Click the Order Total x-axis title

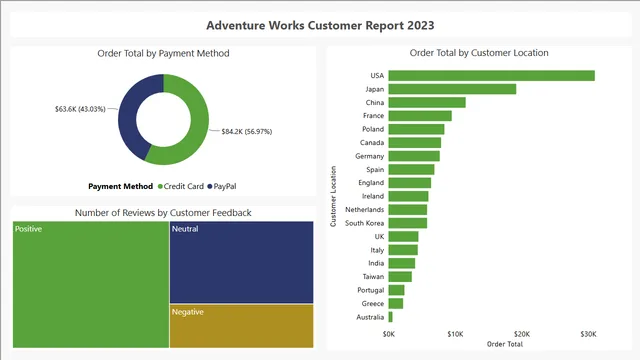[x=505, y=344]
